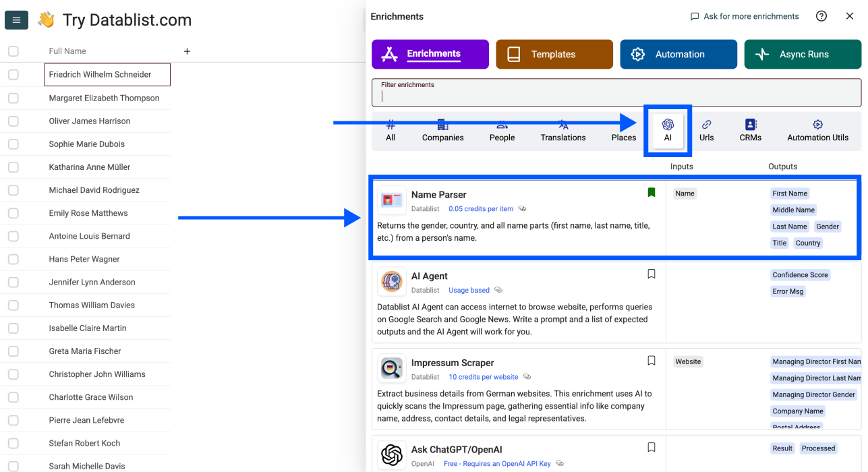Bookmark the AI Agent enrichment
The height and width of the screenshot is (472, 868).
[x=651, y=274]
